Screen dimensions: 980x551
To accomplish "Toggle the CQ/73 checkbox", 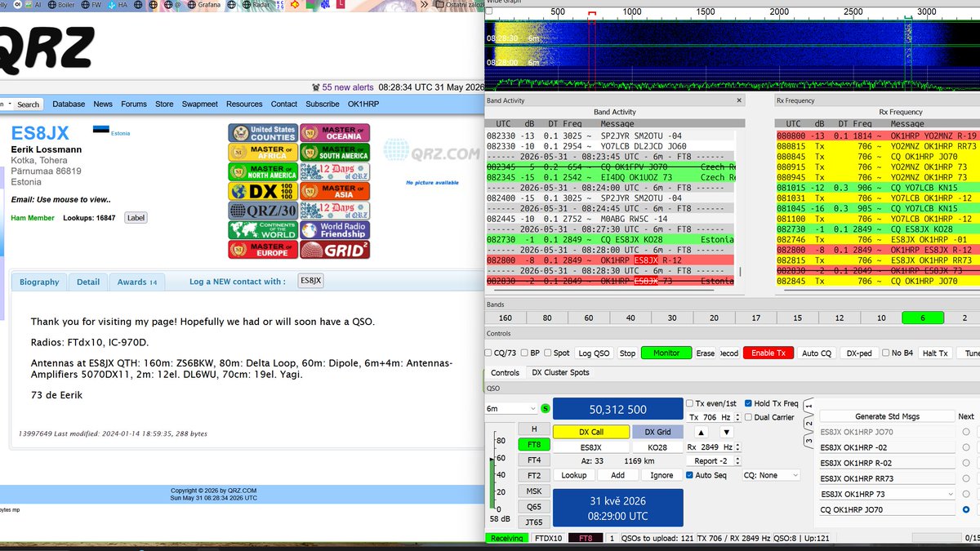I will (x=489, y=353).
